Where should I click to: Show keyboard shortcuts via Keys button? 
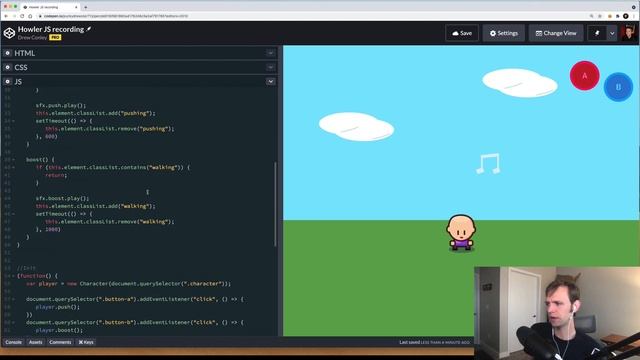(x=86, y=342)
